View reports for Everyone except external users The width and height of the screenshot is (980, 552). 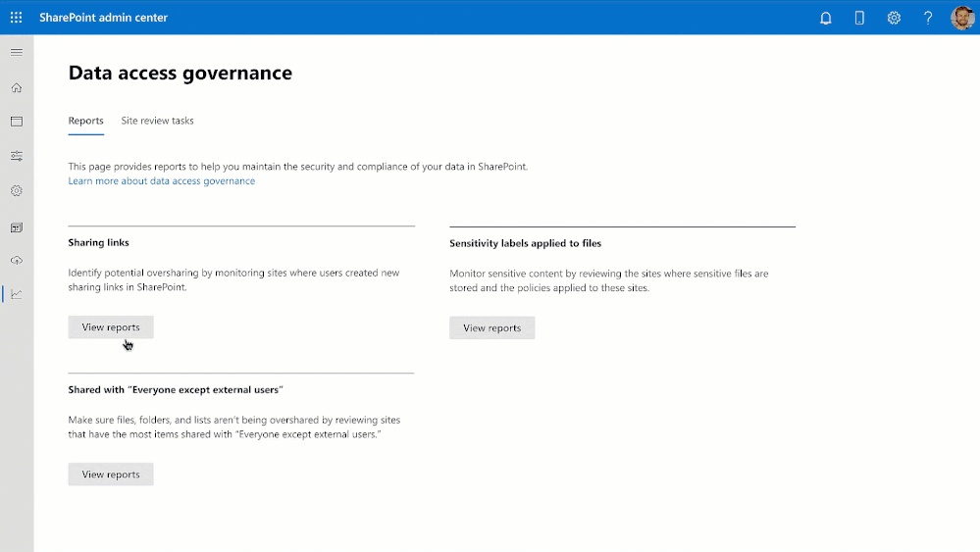(111, 475)
